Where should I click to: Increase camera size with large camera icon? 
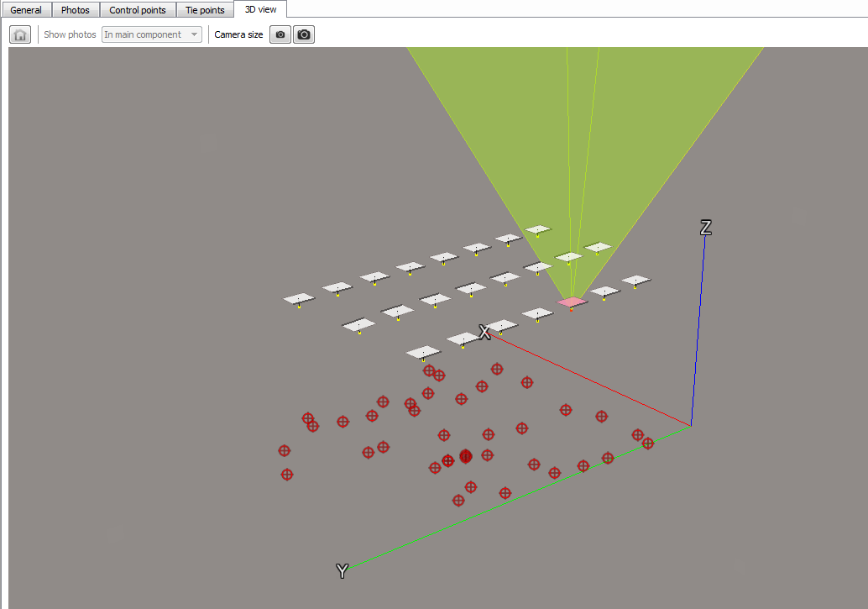click(x=304, y=34)
